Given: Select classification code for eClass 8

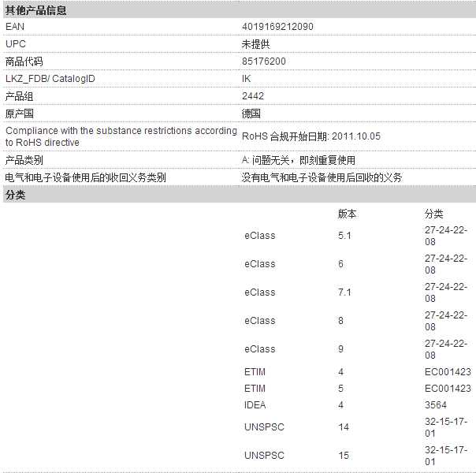Looking at the screenshot, I should 446,321.
